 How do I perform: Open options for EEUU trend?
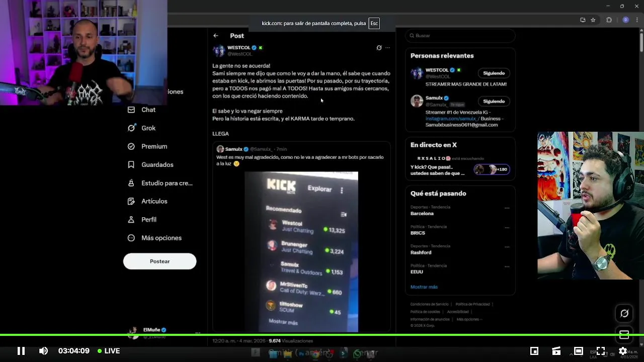(x=507, y=266)
